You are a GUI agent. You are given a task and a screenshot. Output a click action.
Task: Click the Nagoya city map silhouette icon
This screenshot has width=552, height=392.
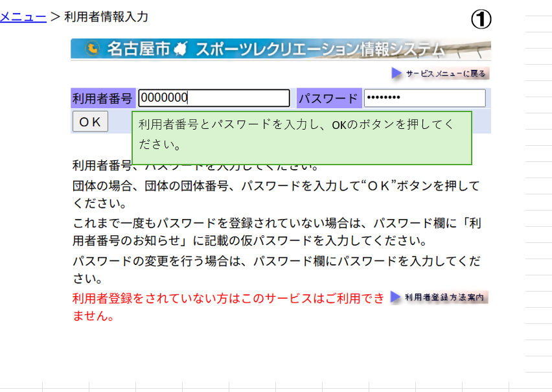181,49
